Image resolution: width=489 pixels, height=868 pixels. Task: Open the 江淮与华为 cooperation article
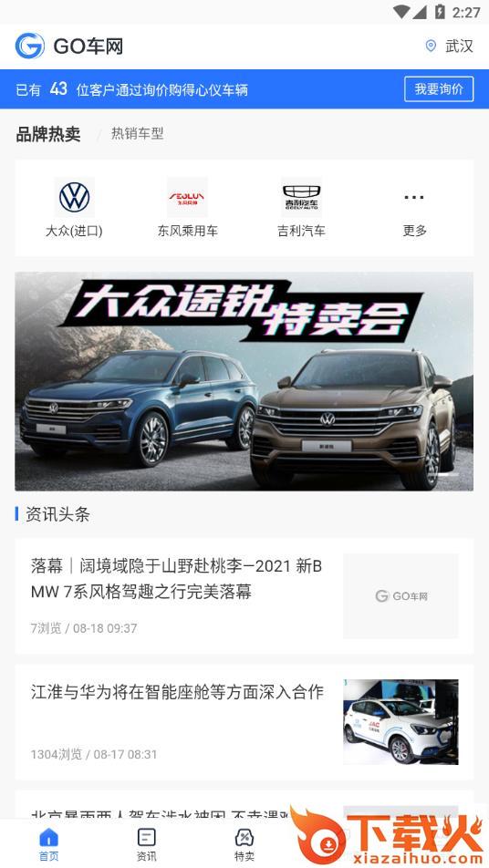click(x=177, y=691)
